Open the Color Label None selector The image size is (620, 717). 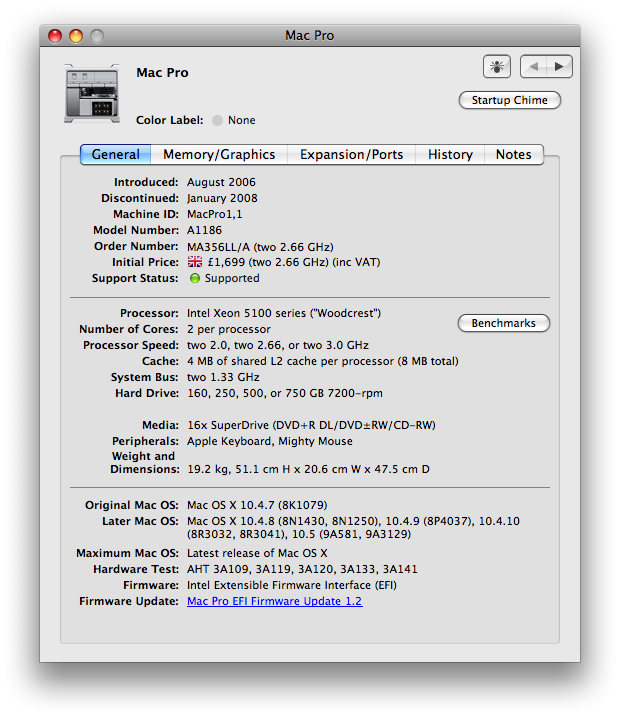[234, 120]
